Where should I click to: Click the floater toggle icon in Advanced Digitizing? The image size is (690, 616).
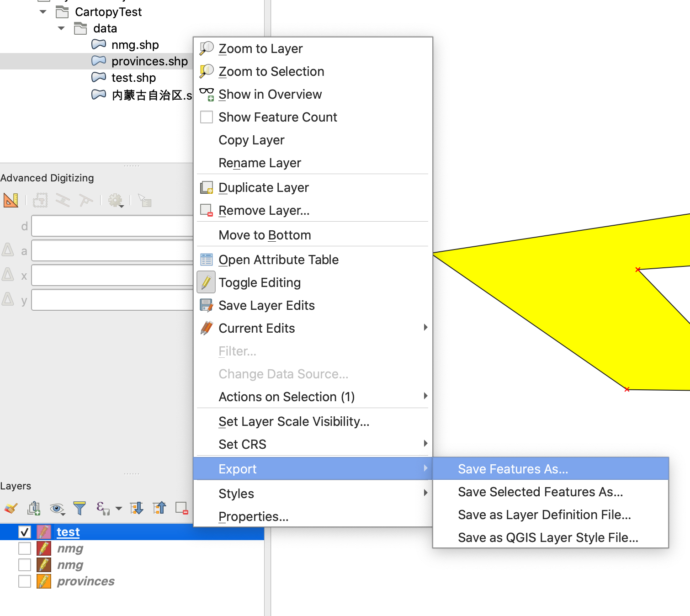coord(145,200)
